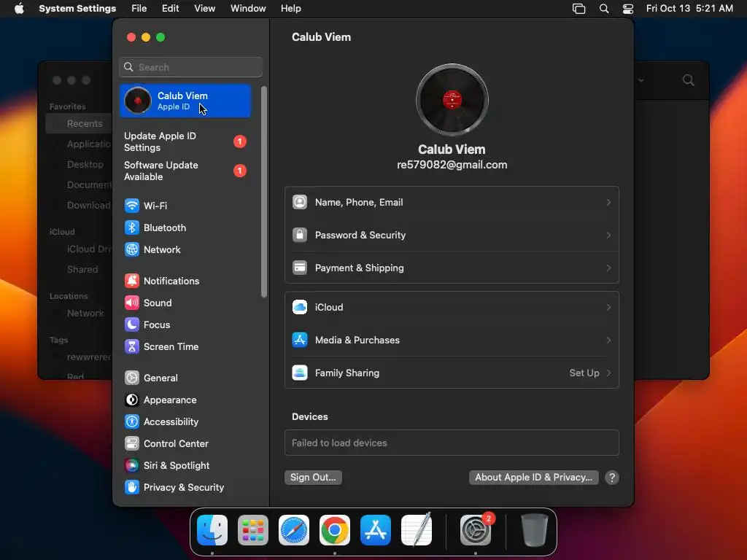The width and height of the screenshot is (747, 560).
Task: Open Spotlight search in menu bar
Action: tap(603, 9)
